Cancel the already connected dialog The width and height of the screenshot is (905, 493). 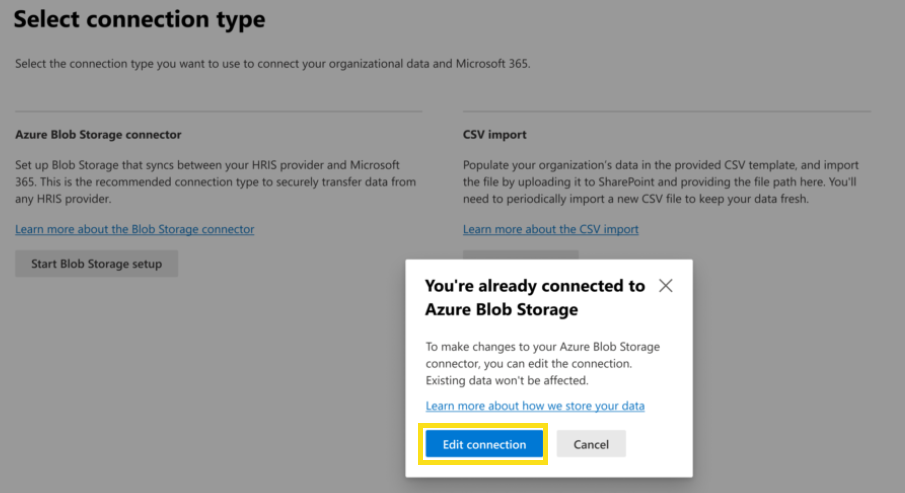[590, 444]
